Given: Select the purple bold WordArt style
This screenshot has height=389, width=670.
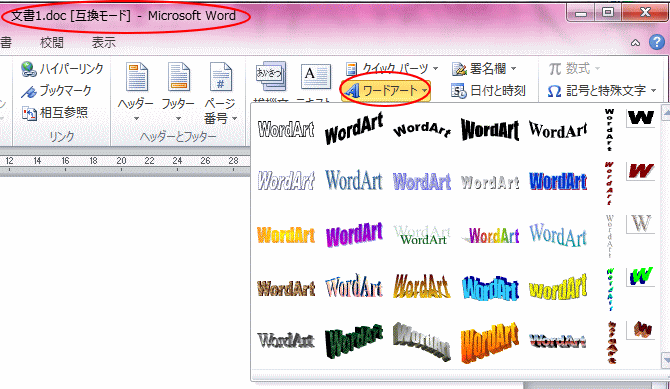Looking at the screenshot, I should (354, 234).
